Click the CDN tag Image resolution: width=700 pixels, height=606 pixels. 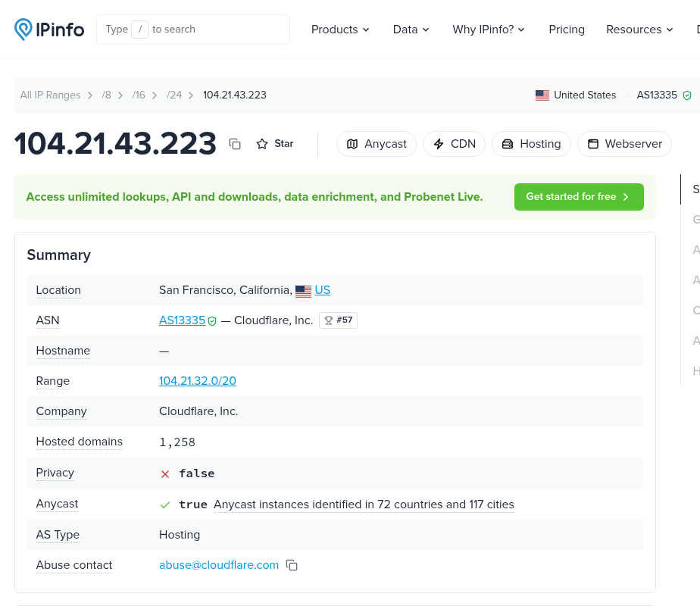454,144
